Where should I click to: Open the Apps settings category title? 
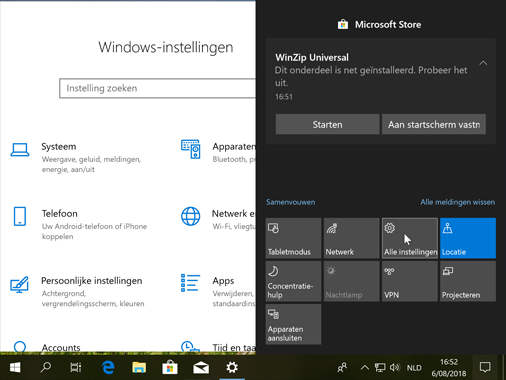click(223, 281)
